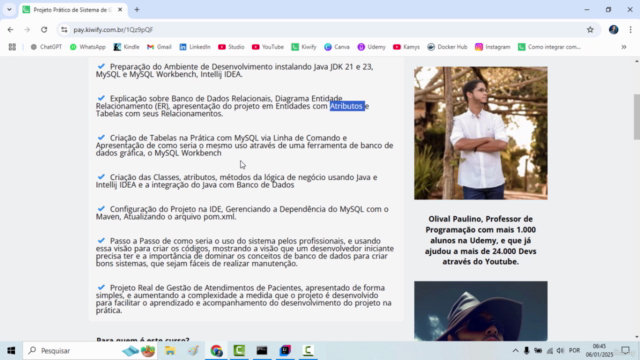Open the Kiwify bookmark

[x=304, y=47]
